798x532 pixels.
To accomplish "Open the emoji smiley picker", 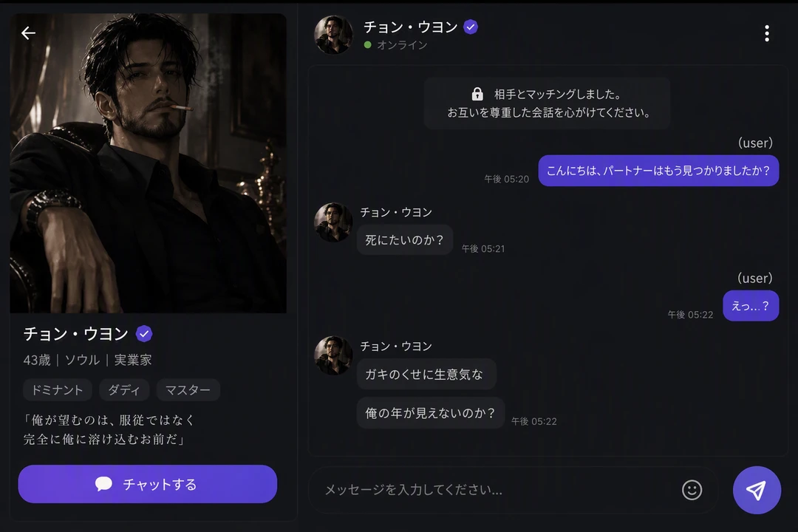I will [x=692, y=490].
